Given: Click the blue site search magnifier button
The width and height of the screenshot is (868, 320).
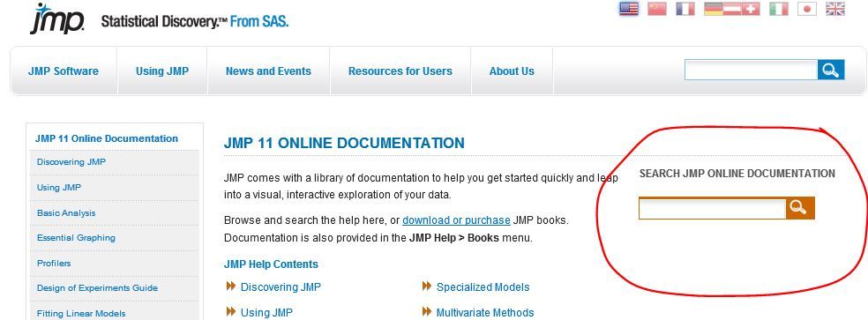Looking at the screenshot, I should (831, 70).
